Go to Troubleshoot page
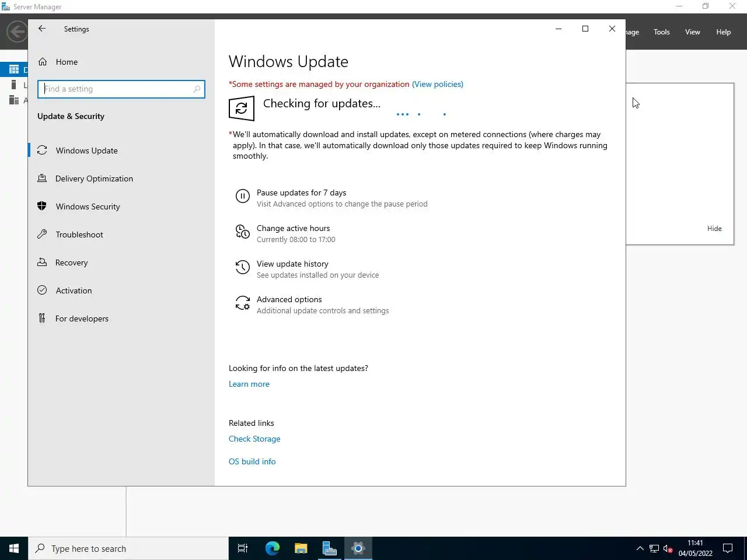Image resolution: width=747 pixels, height=560 pixels. (79, 235)
